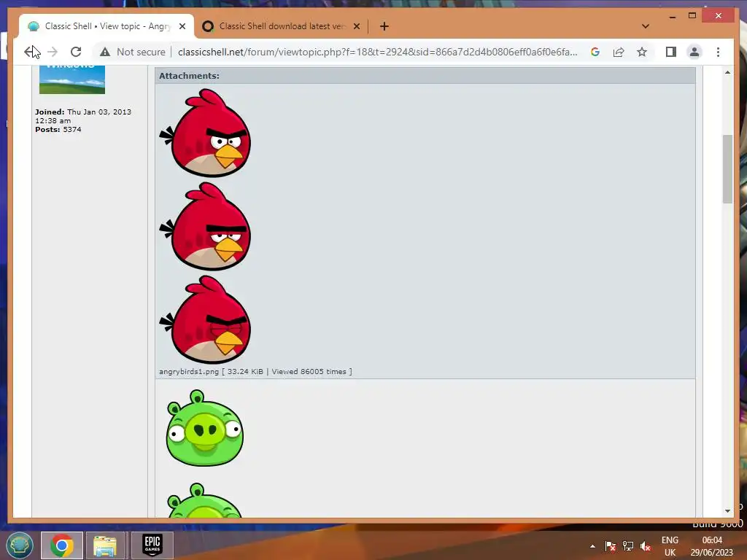Click the browser forward arrow

point(53,52)
